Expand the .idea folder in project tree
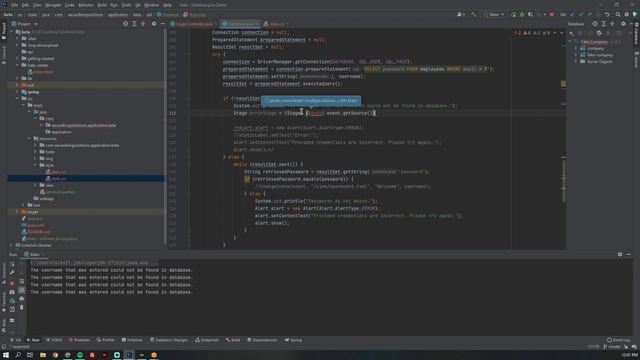 pos(18,38)
